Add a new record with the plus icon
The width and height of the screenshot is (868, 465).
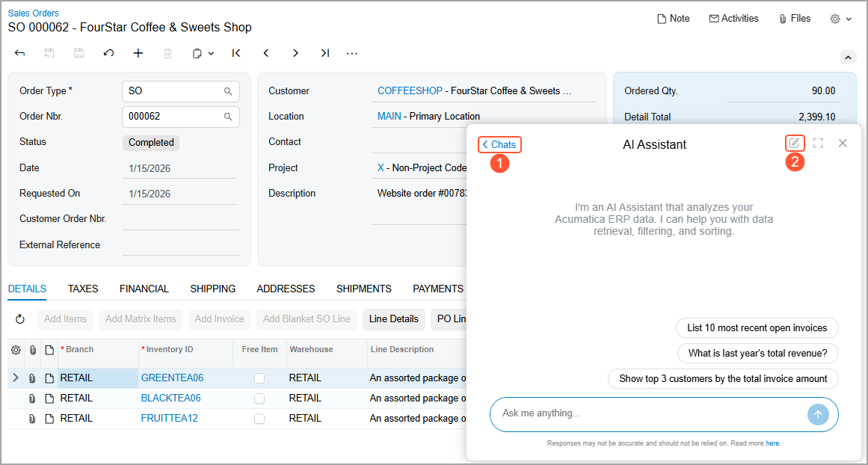click(x=138, y=53)
